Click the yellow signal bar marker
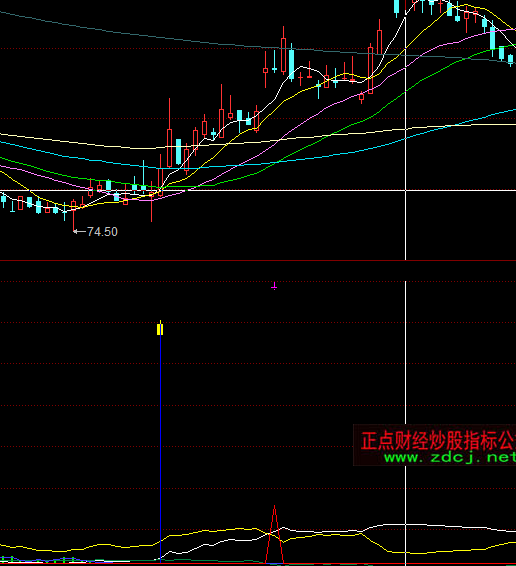516x566 pixels. pos(160,329)
